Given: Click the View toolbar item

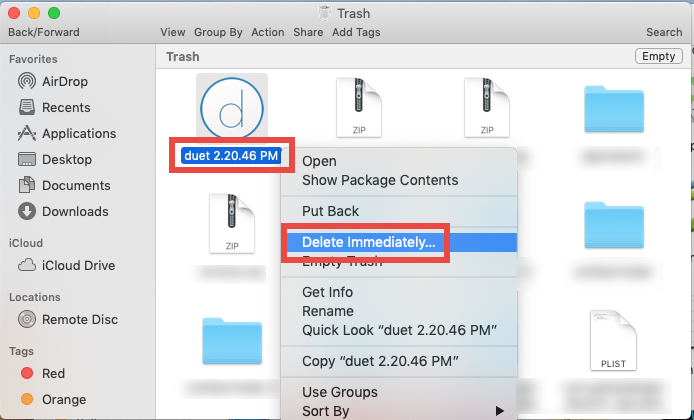Looking at the screenshot, I should (173, 32).
